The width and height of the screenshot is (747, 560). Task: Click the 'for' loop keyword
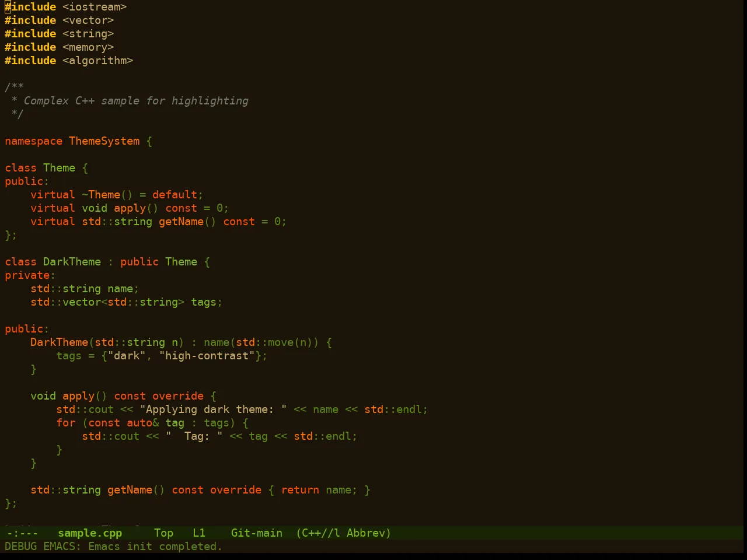coord(65,423)
